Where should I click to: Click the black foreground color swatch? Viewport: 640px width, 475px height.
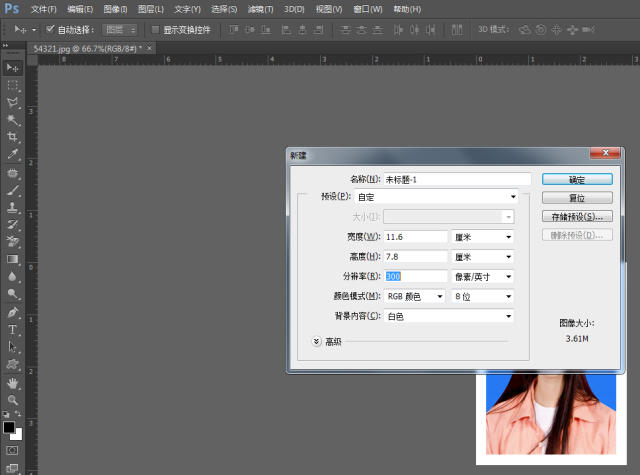tap(9, 427)
